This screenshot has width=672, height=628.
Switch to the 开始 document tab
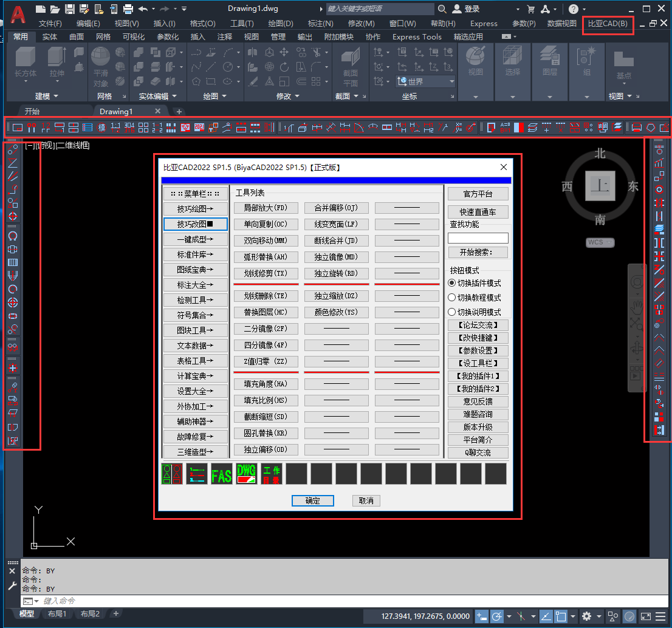tap(32, 111)
